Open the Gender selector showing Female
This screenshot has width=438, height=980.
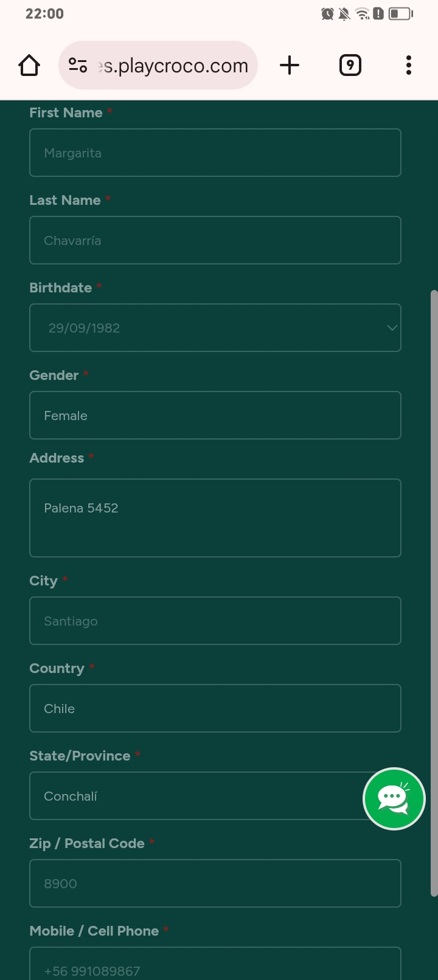[x=215, y=415]
